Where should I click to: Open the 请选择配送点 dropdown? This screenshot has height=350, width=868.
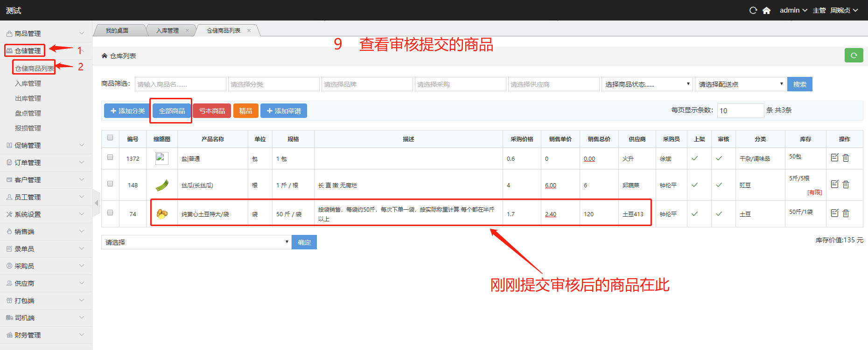(740, 84)
